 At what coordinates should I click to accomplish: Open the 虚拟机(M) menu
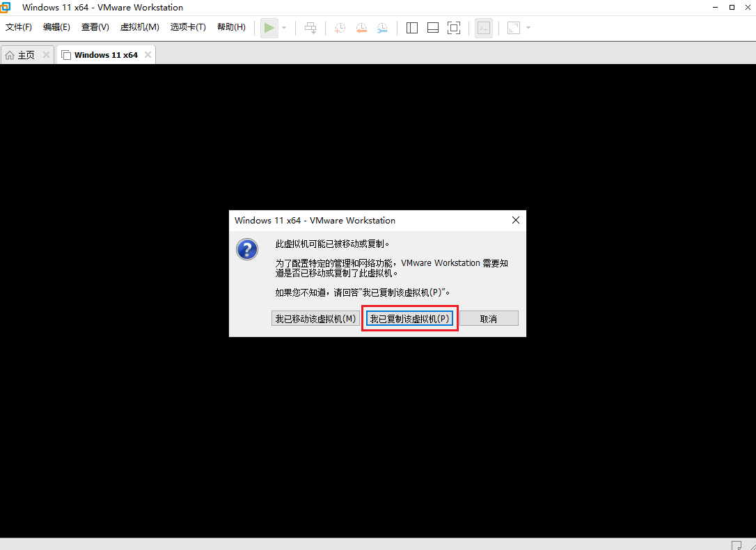(139, 27)
